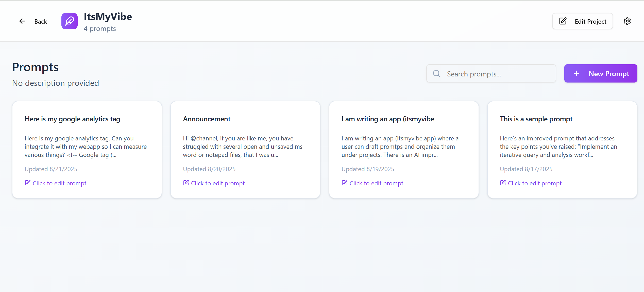
Task: Click 'Updated 8/20/2025' date text
Action: point(209,169)
